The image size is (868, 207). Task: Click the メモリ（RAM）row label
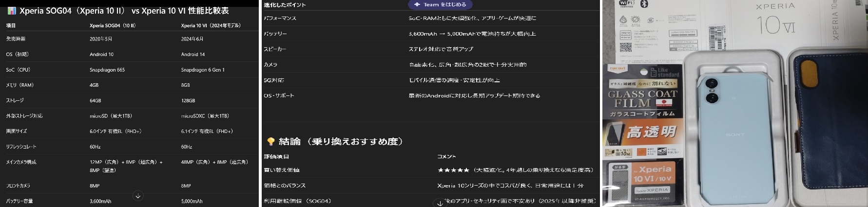click(x=20, y=85)
